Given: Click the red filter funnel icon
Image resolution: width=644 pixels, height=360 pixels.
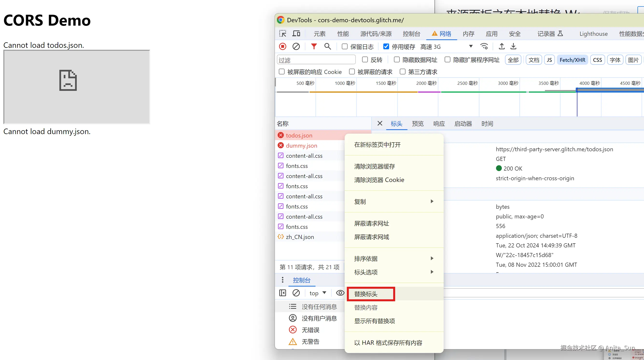Looking at the screenshot, I should (314, 47).
